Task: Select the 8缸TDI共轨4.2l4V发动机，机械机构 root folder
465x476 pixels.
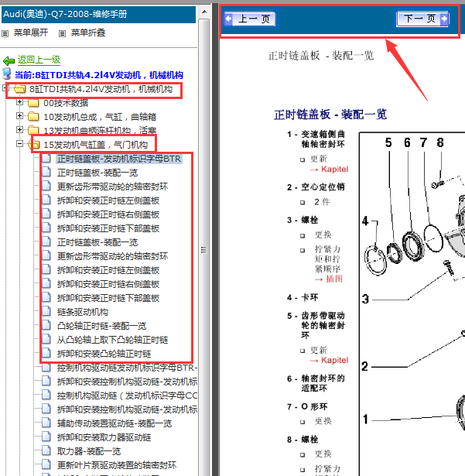Action: [101, 89]
